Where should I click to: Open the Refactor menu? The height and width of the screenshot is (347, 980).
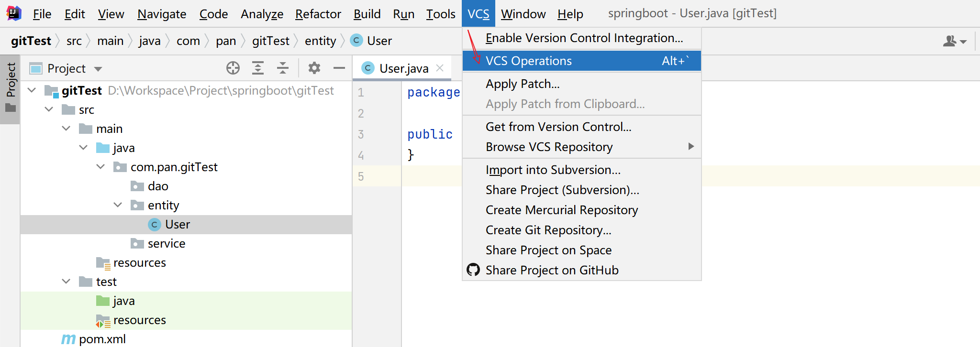[318, 14]
